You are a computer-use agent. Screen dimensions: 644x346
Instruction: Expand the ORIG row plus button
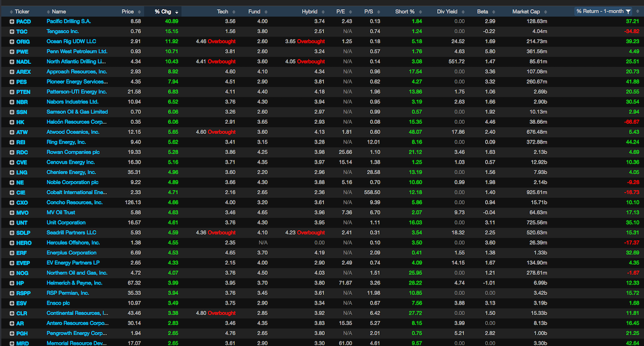[x=12, y=41]
